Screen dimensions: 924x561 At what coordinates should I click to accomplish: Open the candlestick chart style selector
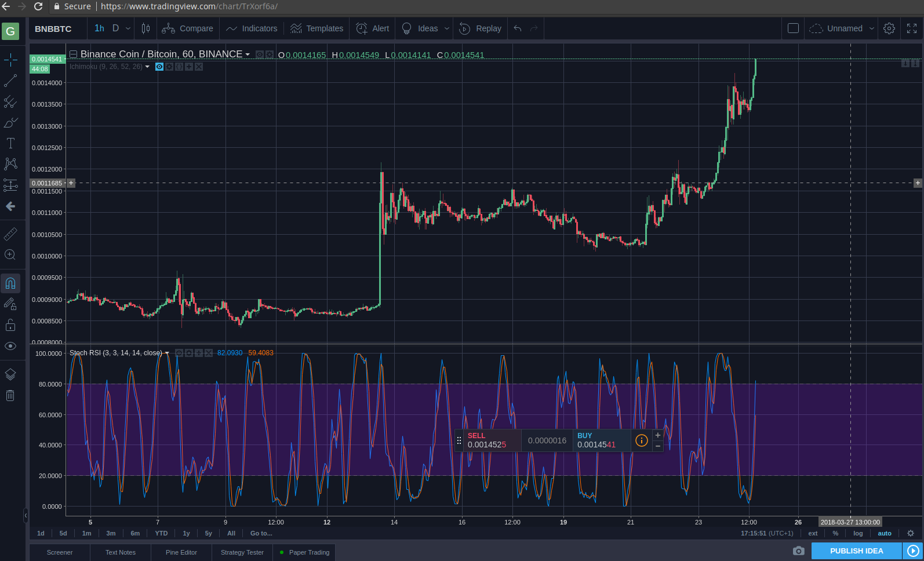[x=145, y=28]
